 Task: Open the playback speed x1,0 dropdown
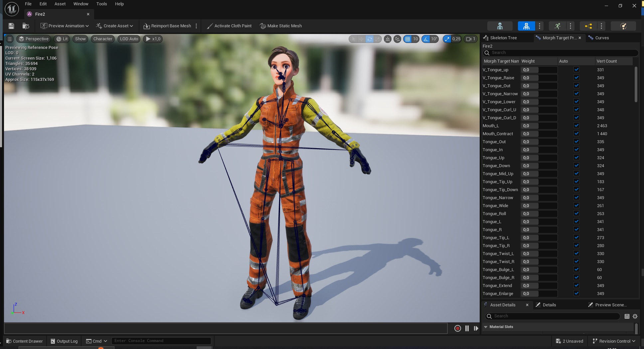click(153, 39)
